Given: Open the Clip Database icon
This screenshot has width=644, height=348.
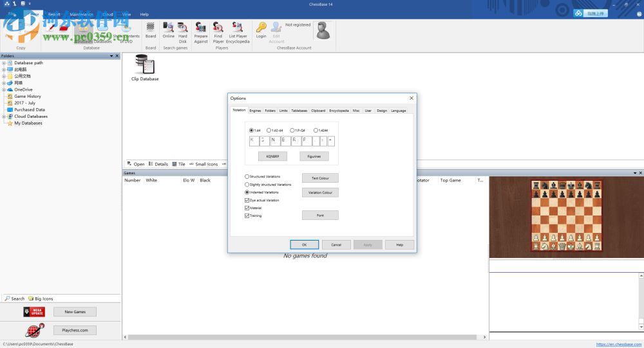Looking at the screenshot, I should [x=144, y=68].
